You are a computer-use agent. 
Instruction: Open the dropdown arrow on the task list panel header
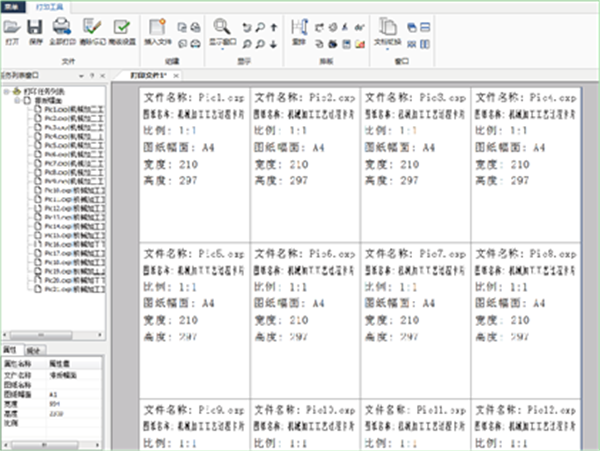pos(80,76)
